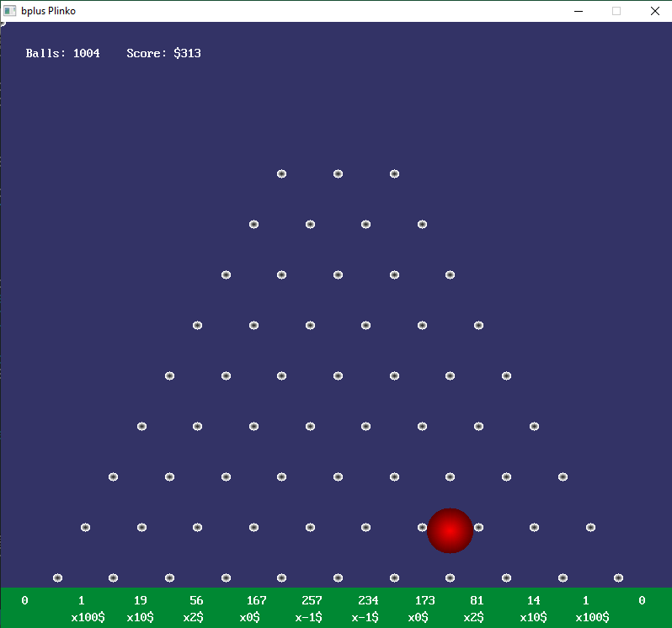Viewport: 672px width, 628px height.
Task: Click the x2$ label under count 81
Action: [473, 617]
